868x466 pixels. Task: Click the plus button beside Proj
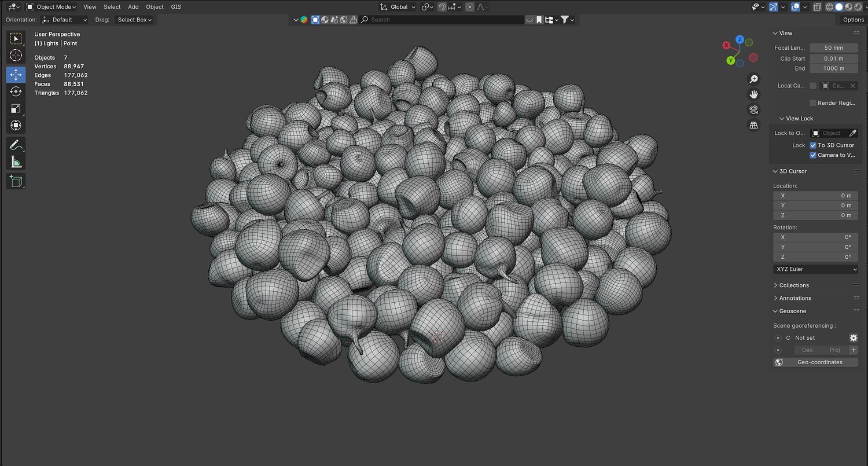point(854,350)
